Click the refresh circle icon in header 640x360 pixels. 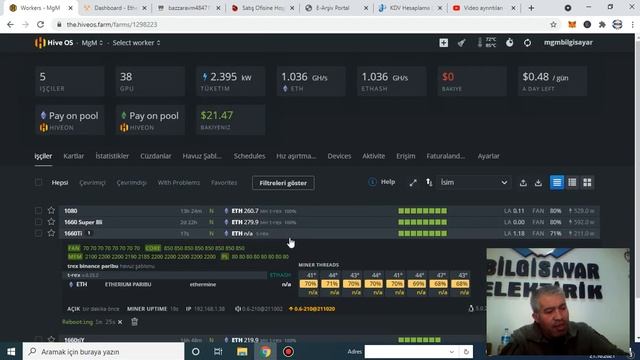point(527,42)
